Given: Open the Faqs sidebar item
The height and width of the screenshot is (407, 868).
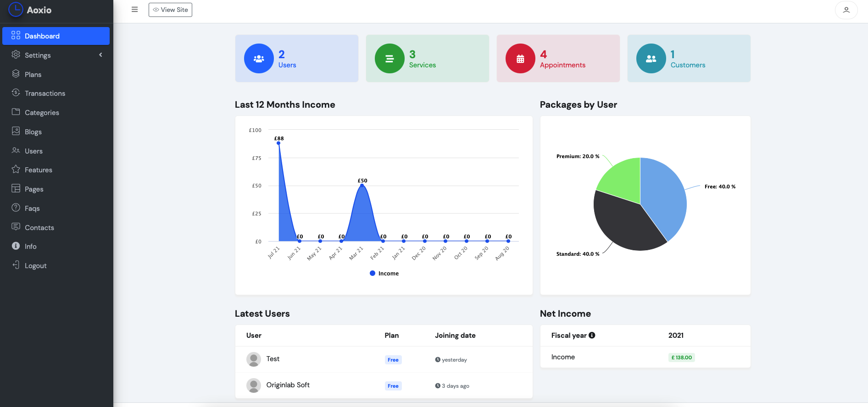Looking at the screenshot, I should [x=32, y=209].
